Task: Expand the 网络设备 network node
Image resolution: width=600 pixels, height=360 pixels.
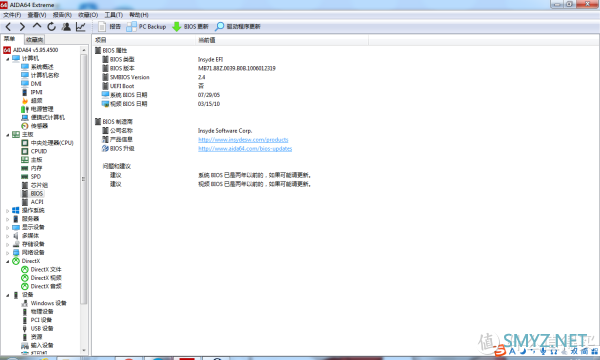Action: (x=8, y=252)
